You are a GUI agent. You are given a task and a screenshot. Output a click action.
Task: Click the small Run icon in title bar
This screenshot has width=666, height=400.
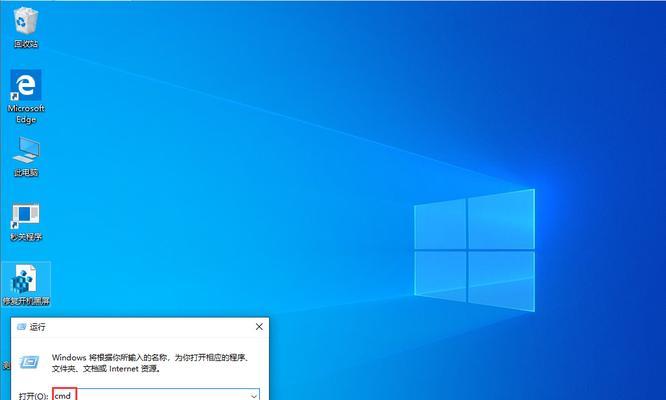click(x=21, y=326)
